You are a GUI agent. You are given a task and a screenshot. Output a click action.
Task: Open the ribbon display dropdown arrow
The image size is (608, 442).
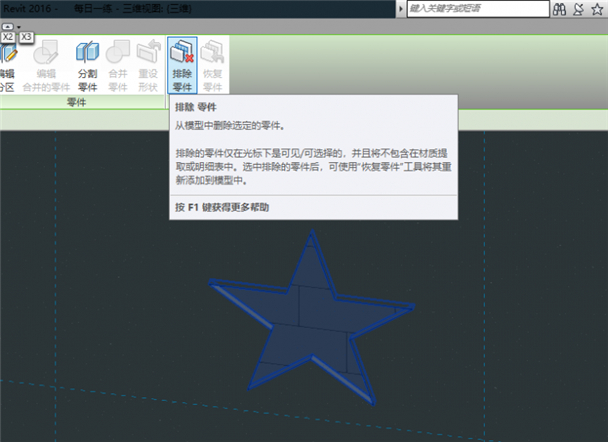19,27
